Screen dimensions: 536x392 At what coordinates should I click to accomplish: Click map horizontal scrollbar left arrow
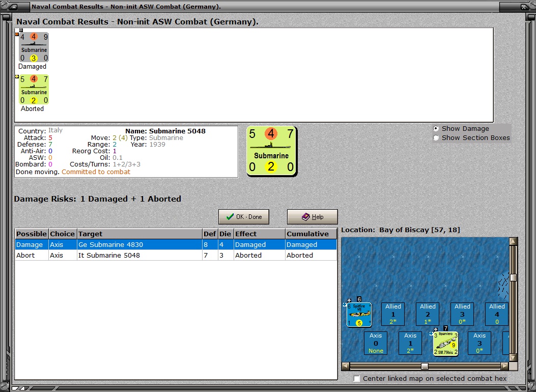[346, 366]
